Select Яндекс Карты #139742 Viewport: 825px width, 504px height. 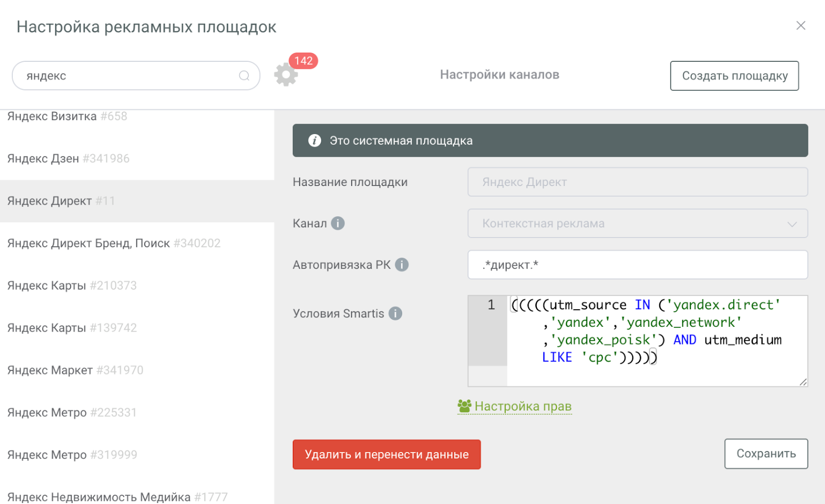(137, 328)
